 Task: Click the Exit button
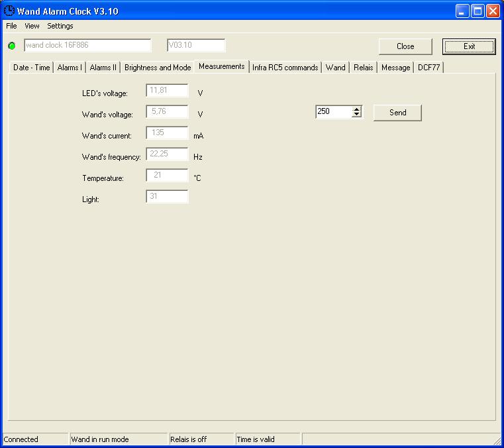pos(469,46)
